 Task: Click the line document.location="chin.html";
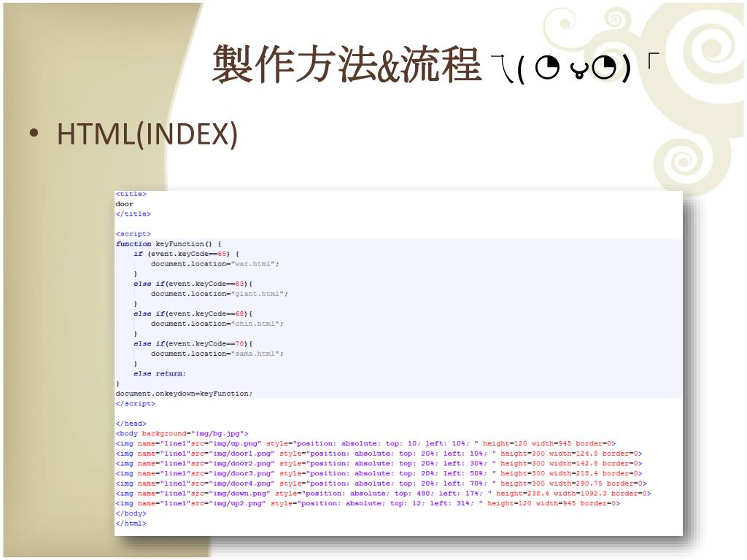pos(217,324)
